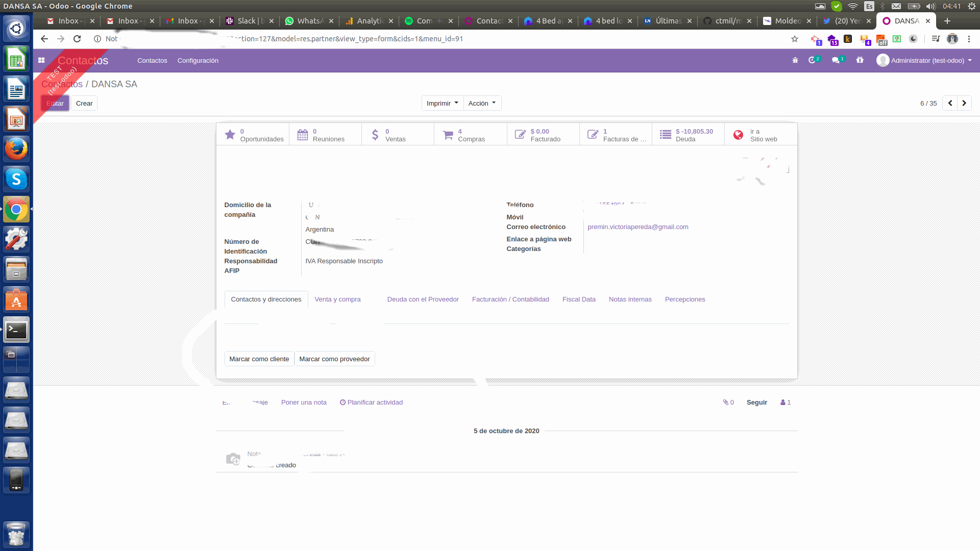Launch Firefox from the dock

pyautogui.click(x=16, y=149)
